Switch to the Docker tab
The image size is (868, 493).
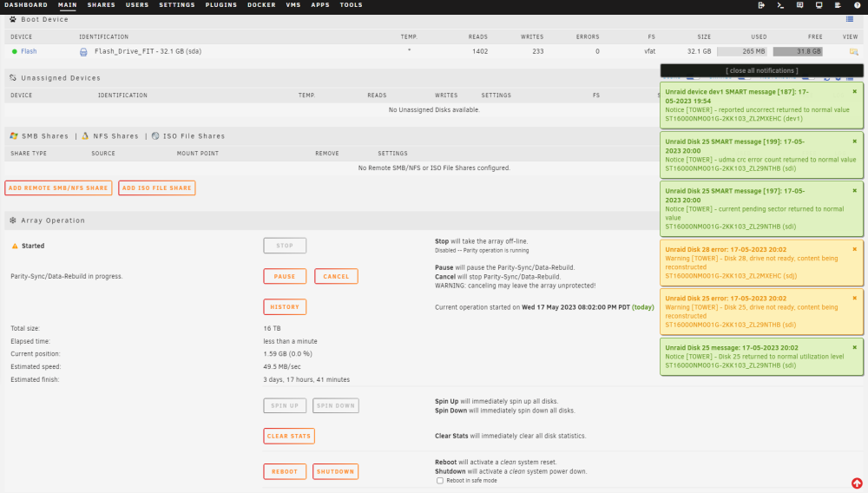(262, 5)
